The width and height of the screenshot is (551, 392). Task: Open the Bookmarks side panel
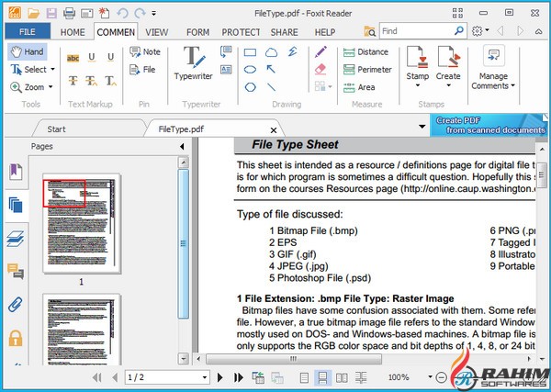pyautogui.click(x=16, y=173)
